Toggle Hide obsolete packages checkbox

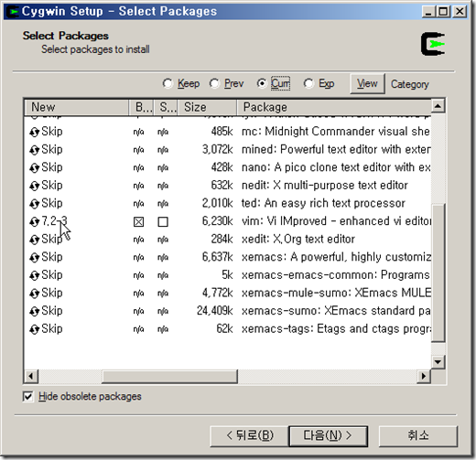click(28, 397)
